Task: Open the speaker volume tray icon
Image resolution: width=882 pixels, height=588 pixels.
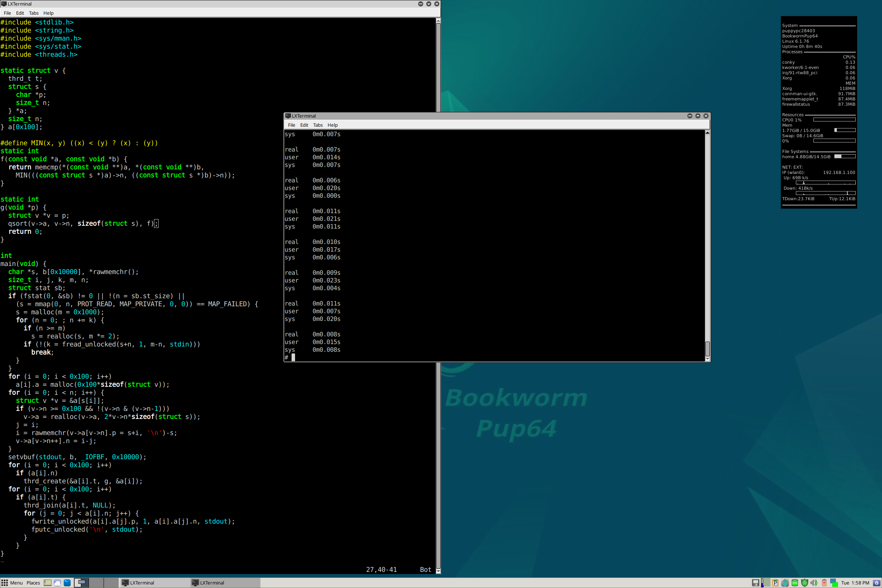Action: [x=814, y=583]
